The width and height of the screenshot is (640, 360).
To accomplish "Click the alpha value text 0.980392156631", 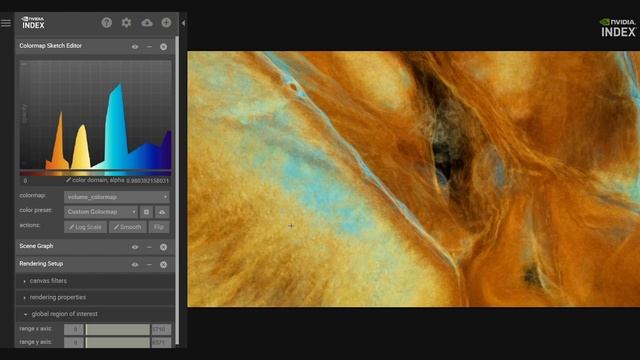I will pyautogui.click(x=147, y=180).
